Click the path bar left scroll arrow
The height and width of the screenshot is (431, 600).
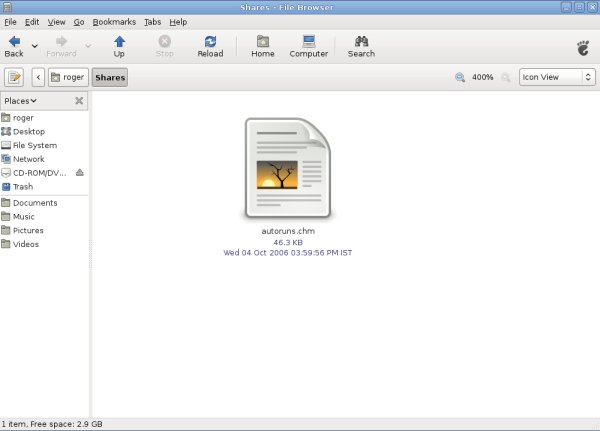click(x=38, y=77)
